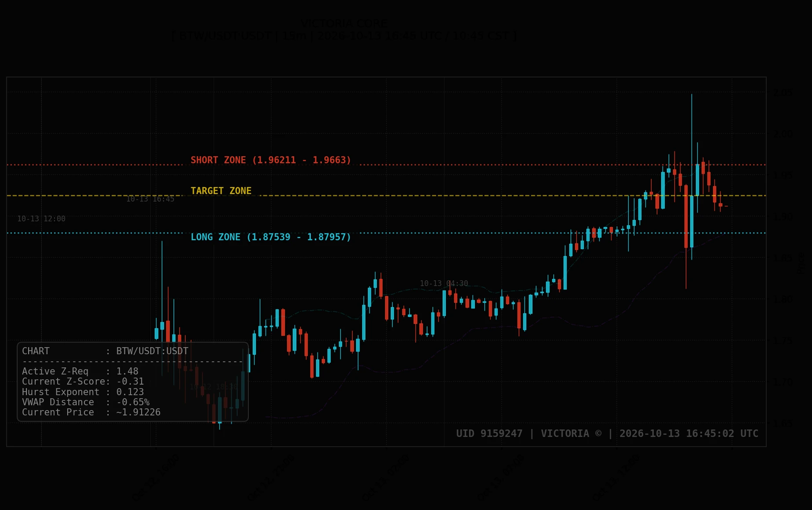
Task: Select the last red candle at chart end
Action: tap(721, 205)
